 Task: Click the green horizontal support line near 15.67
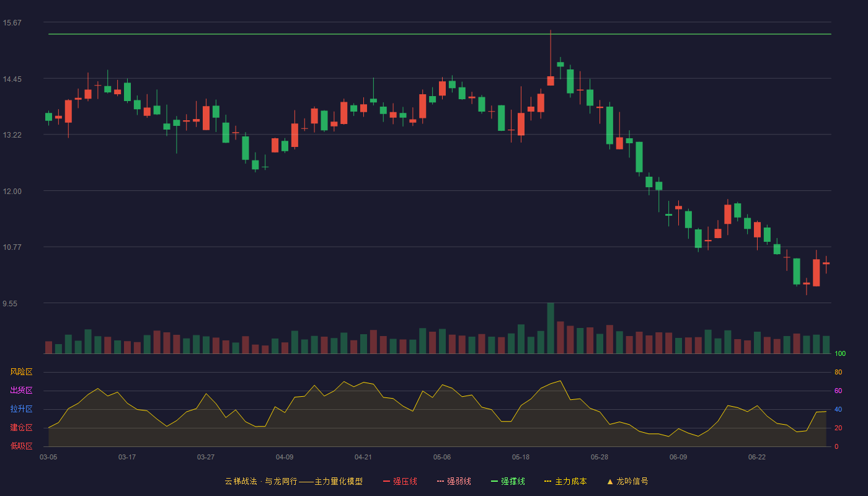pyautogui.click(x=440, y=34)
